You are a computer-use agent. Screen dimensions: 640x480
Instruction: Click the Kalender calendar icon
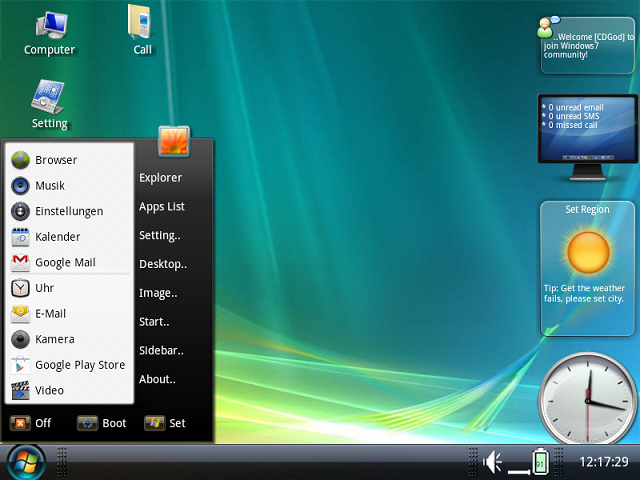pos(20,237)
